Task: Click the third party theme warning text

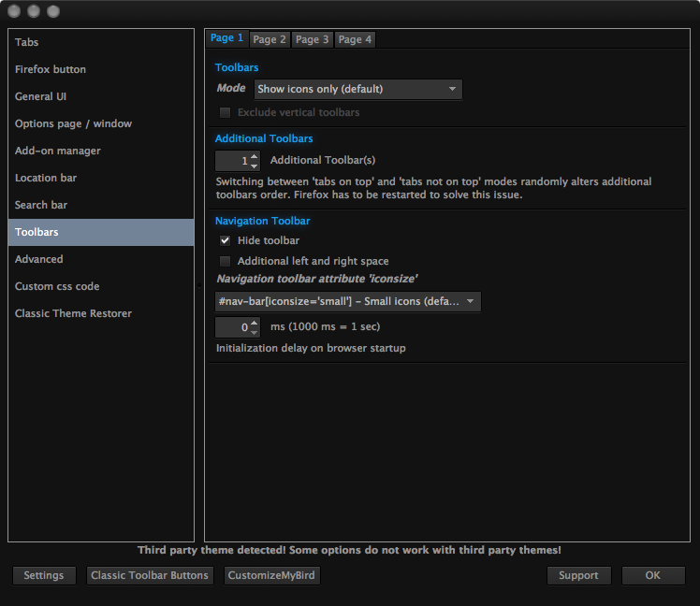Action: pyautogui.click(x=349, y=550)
